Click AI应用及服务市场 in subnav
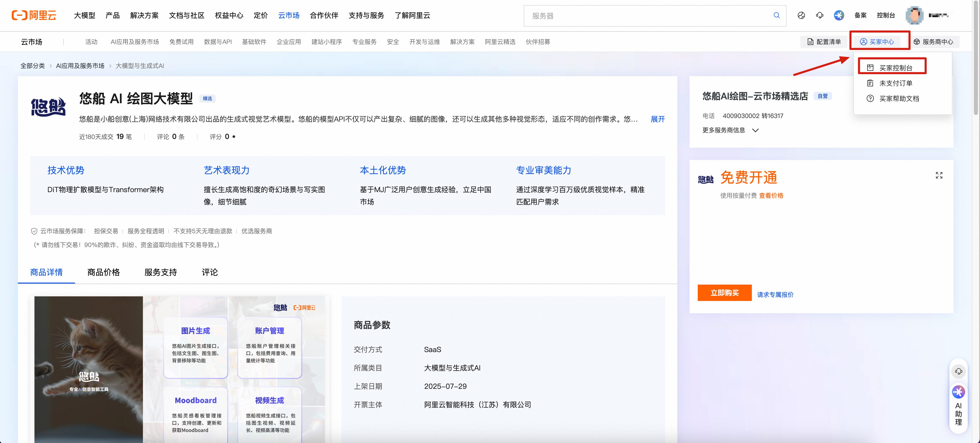The height and width of the screenshot is (443, 980). coord(135,42)
